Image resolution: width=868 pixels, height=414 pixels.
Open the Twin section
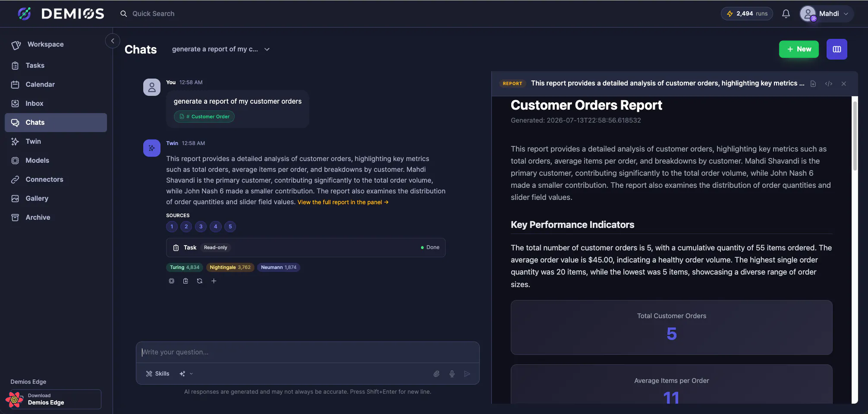[56, 142]
